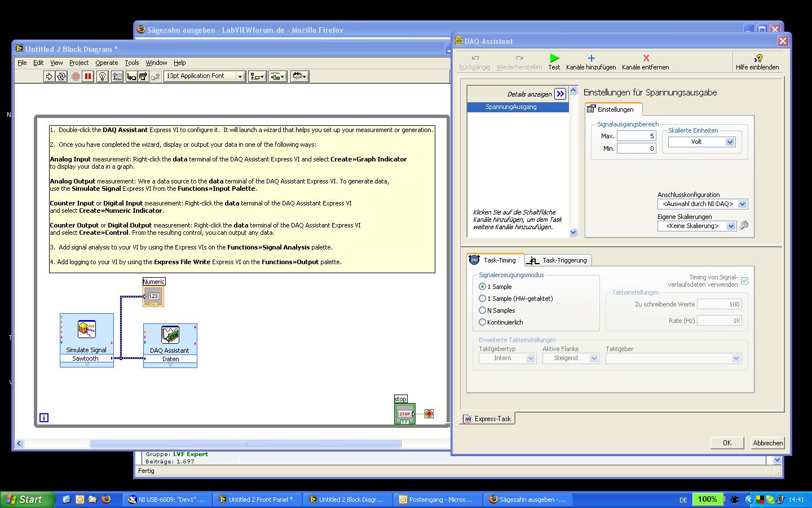
Task: Expand the DAQ Assistant VI terminals
Action: tap(170, 365)
